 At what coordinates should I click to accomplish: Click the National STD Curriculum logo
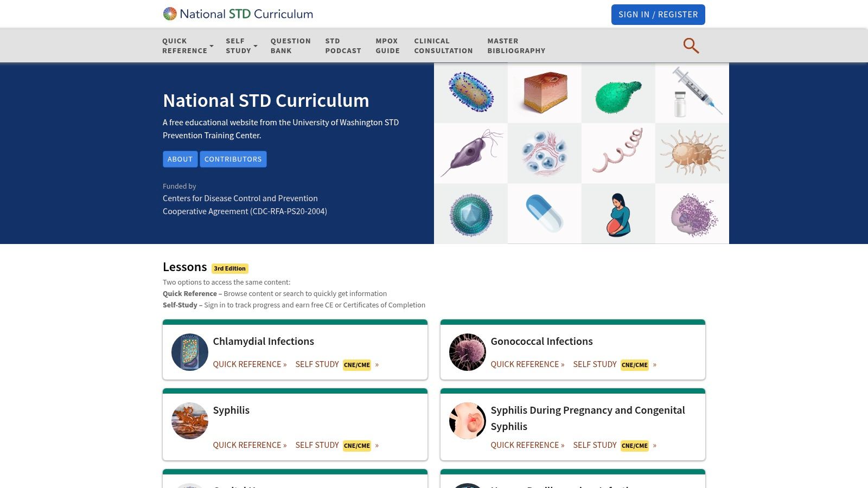point(238,14)
